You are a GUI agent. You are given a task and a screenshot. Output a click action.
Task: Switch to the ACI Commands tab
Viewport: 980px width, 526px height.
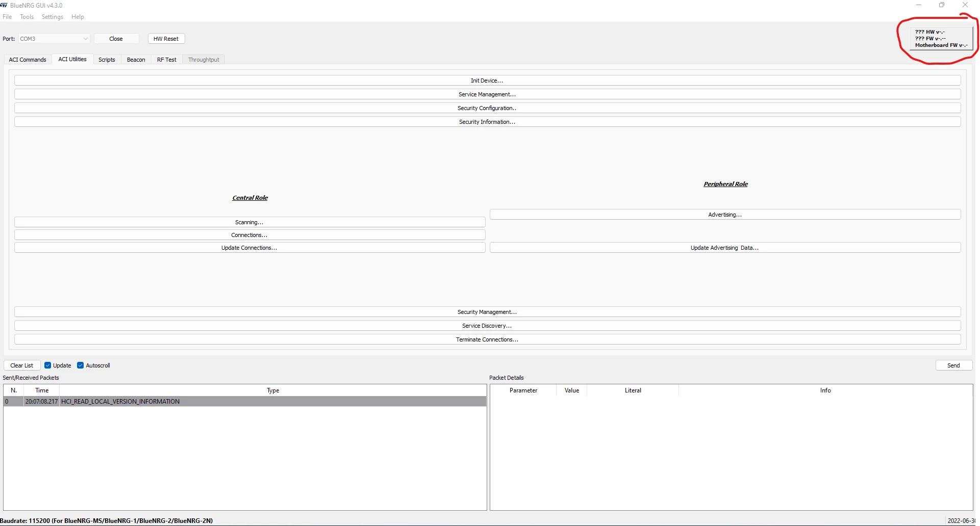(28, 60)
